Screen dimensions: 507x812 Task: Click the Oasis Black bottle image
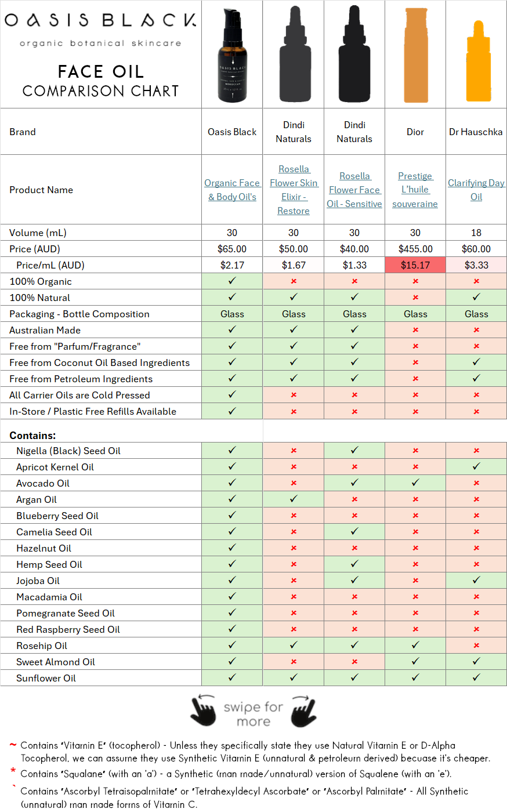[232, 55]
